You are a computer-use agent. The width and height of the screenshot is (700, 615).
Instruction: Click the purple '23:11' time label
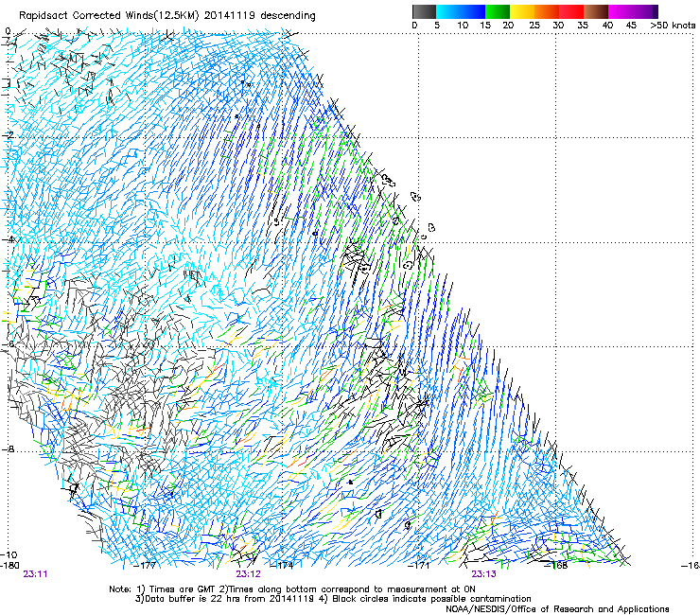point(35,574)
